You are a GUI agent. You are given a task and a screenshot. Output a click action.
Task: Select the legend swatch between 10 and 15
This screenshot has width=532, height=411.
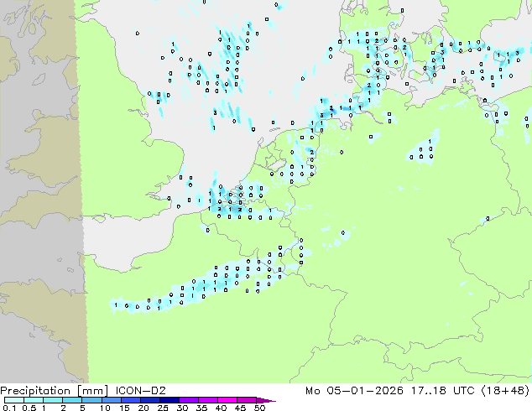coord(112,400)
